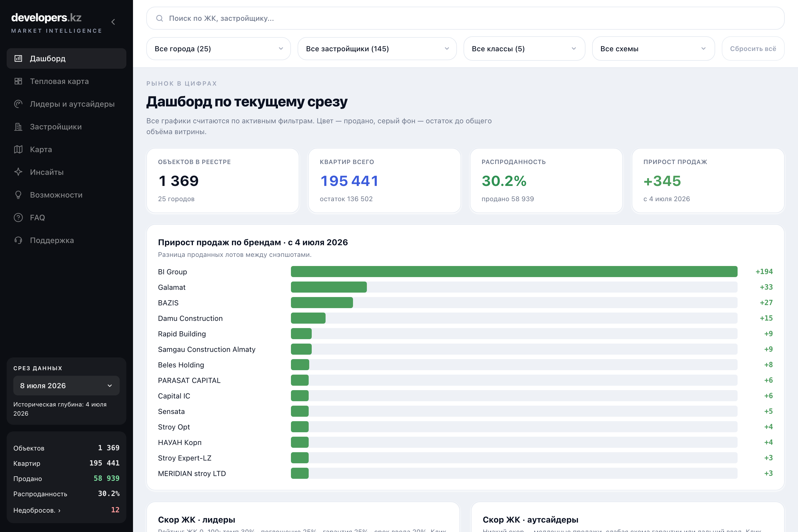Collapse the sidebar with the chevron arrow
Image resolution: width=798 pixels, height=532 pixels.
[113, 22]
